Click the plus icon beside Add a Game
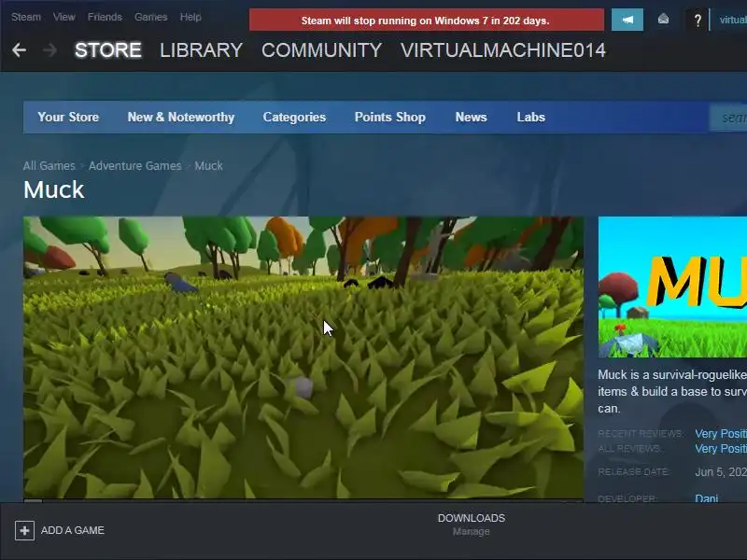 (25, 530)
